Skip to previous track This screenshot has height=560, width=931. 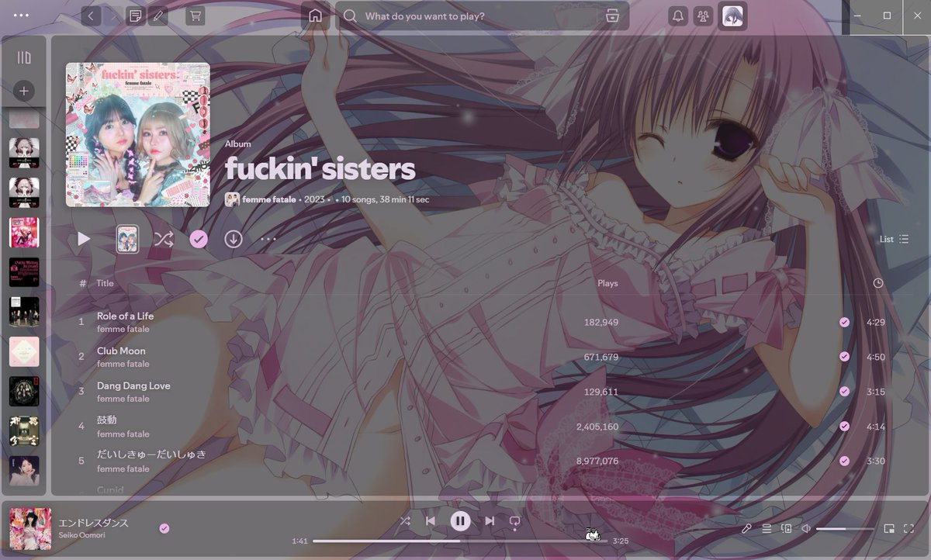[x=430, y=521]
